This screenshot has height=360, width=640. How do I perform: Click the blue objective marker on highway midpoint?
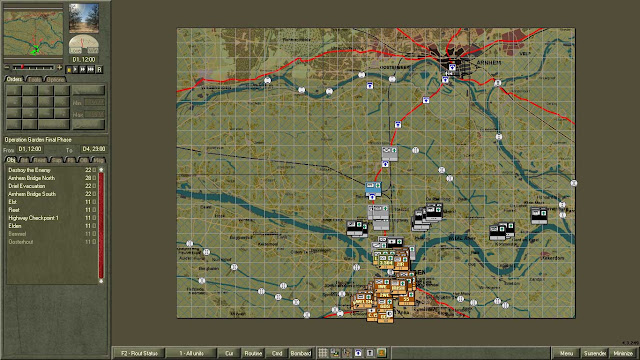398,124
